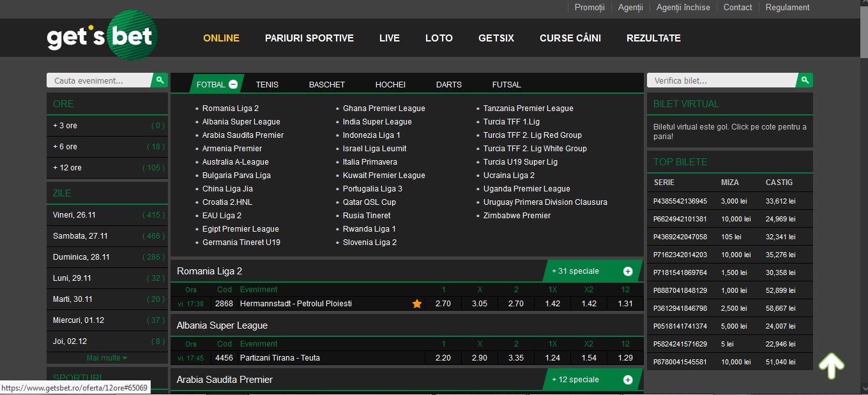Expand Mai multe days list
This screenshot has width=868, height=395.
pos(107,358)
